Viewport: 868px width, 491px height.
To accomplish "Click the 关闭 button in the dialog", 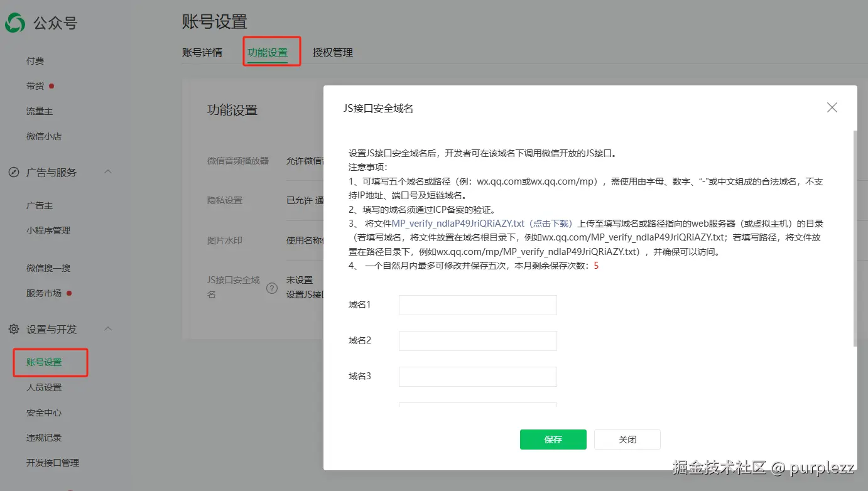I will pyautogui.click(x=627, y=440).
